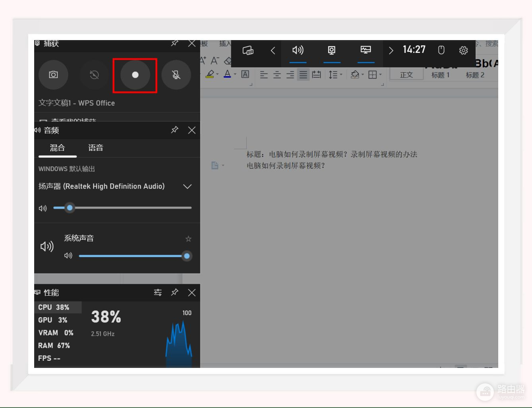The image size is (532, 408).
Task: Expand the Realtek speaker output dropdown
Action: point(187,187)
